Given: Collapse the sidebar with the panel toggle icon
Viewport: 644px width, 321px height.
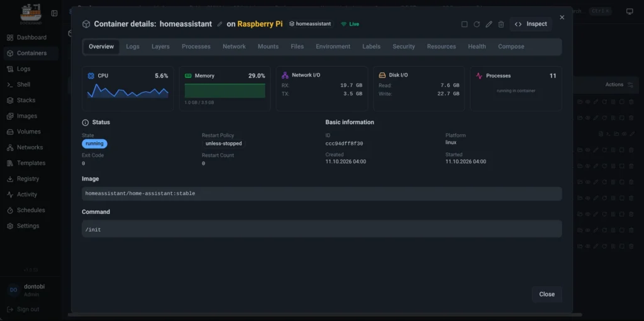Looking at the screenshot, I should pos(54,13).
